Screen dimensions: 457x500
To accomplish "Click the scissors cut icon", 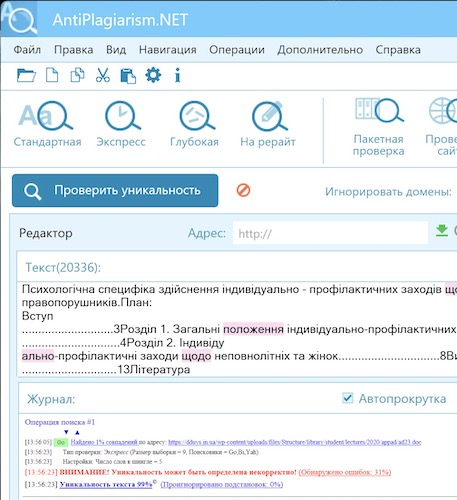I will [103, 75].
